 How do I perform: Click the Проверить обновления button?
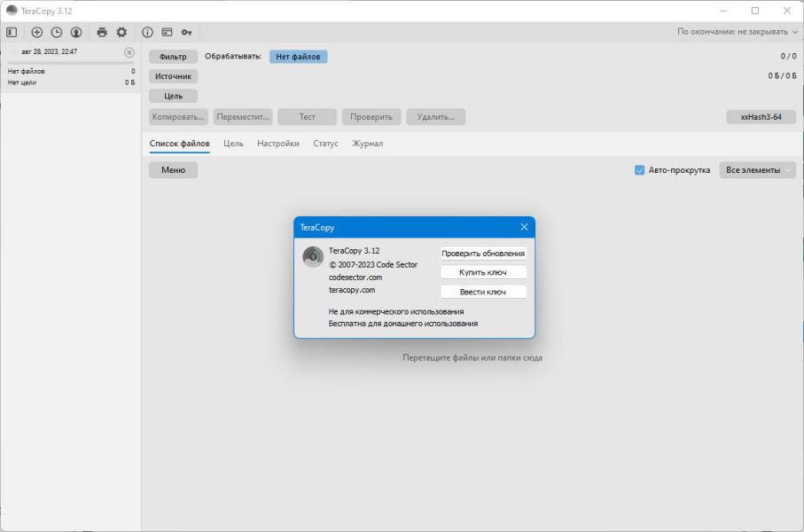483,254
